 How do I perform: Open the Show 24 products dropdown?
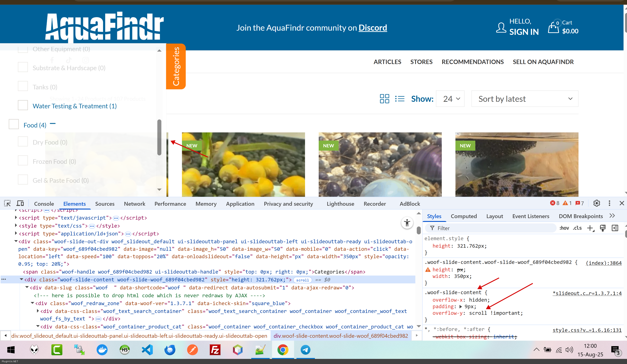click(450, 99)
